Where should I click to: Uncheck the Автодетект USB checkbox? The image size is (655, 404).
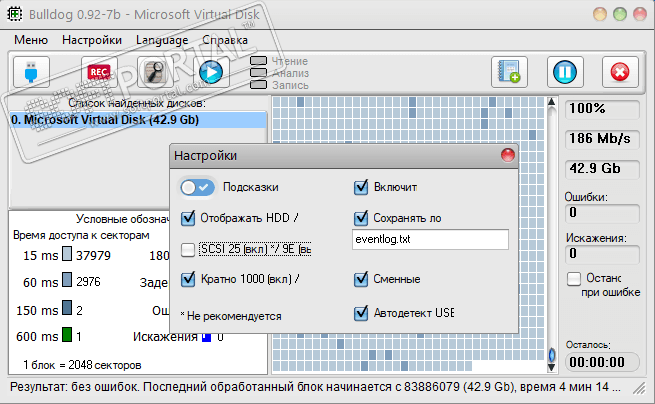(x=361, y=313)
